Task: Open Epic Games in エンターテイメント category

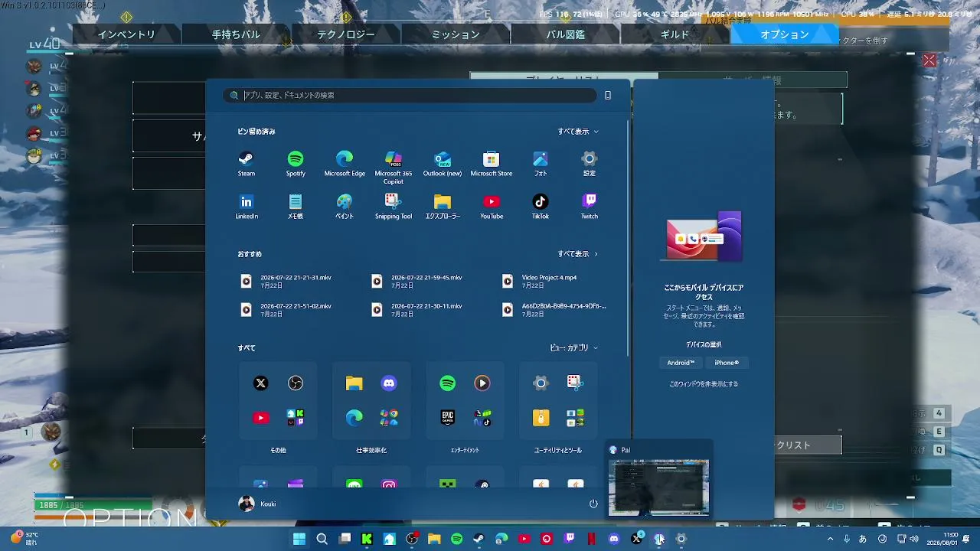Action: [448, 418]
